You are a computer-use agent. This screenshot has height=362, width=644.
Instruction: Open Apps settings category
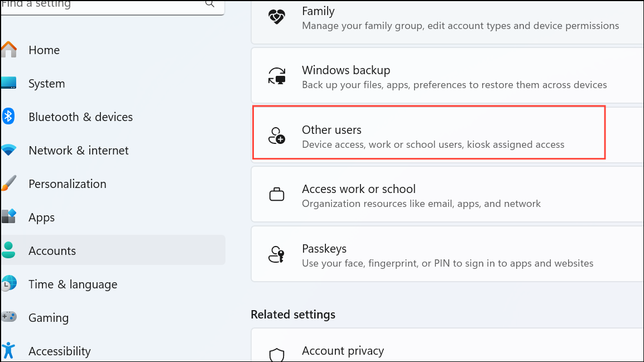[x=41, y=218]
